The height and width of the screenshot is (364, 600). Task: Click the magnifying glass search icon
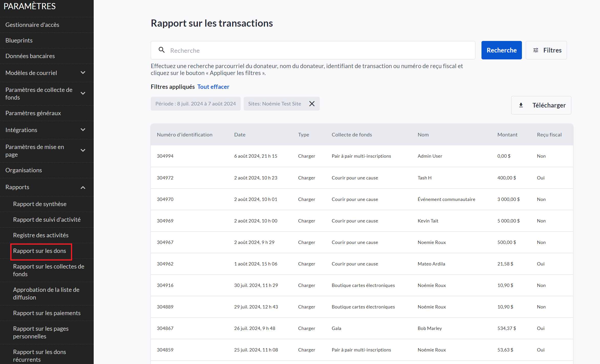(162, 50)
